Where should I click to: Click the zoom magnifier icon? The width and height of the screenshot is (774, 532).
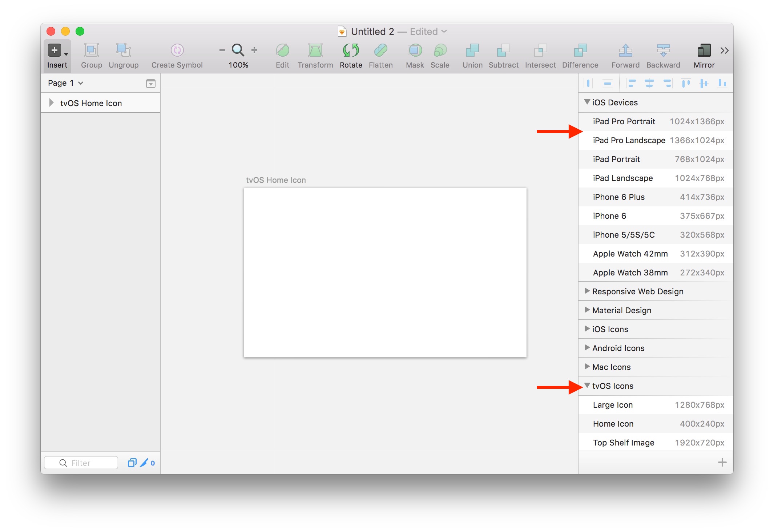[238, 50]
